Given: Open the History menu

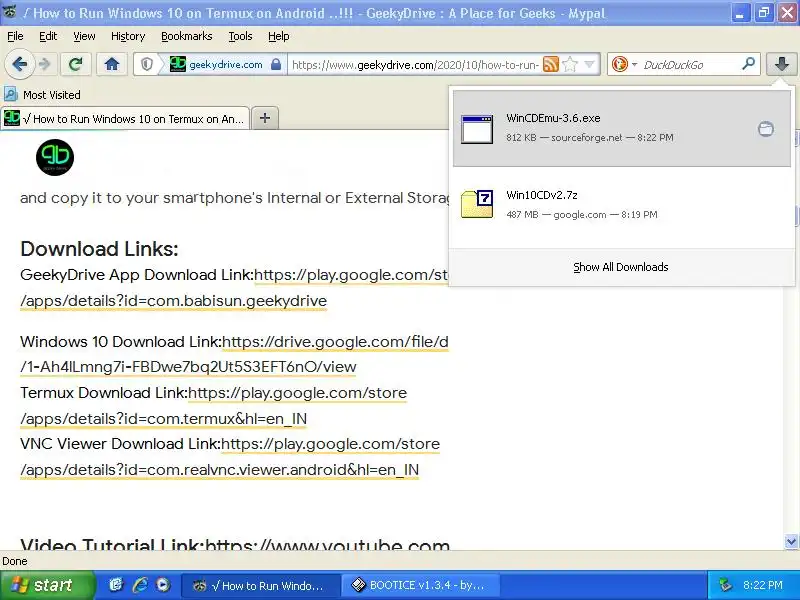Looking at the screenshot, I should tap(128, 36).
